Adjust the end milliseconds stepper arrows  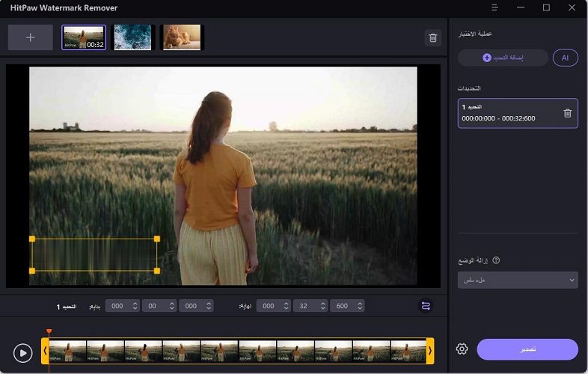tap(360, 306)
